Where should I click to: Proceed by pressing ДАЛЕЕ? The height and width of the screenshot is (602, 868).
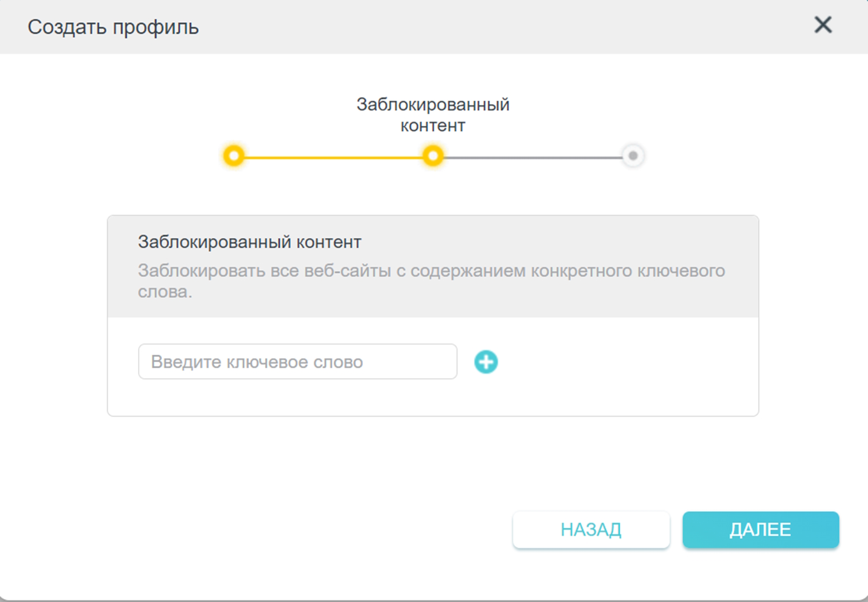pos(761,530)
